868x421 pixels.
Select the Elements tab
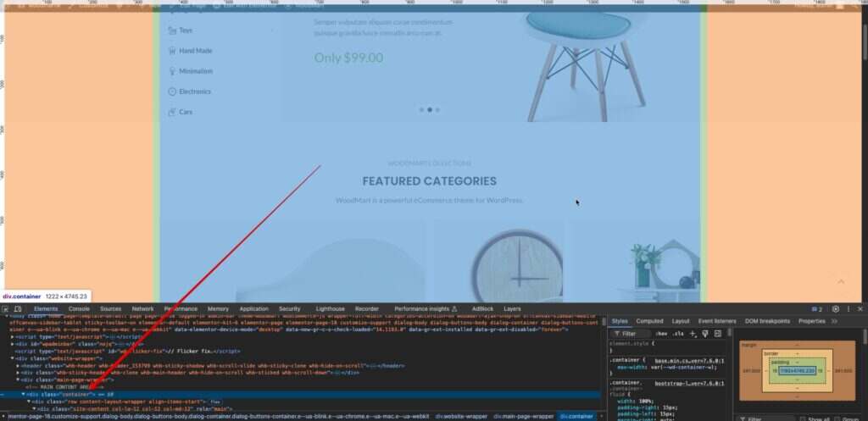point(46,308)
